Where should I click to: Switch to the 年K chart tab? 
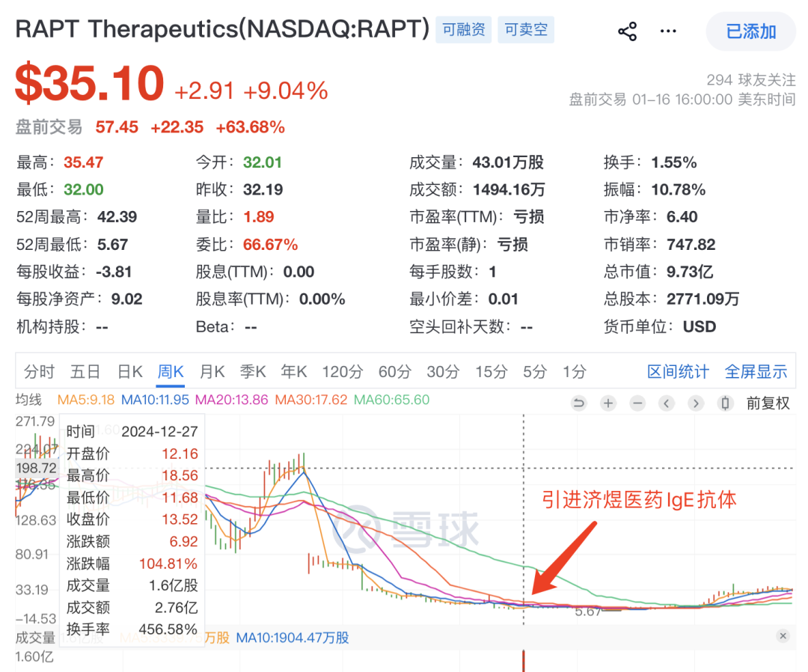pyautogui.click(x=294, y=372)
